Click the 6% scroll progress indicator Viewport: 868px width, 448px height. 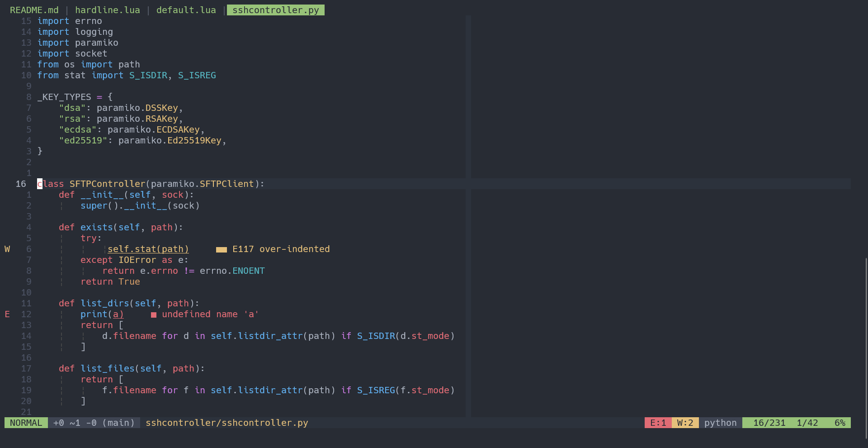(841, 423)
